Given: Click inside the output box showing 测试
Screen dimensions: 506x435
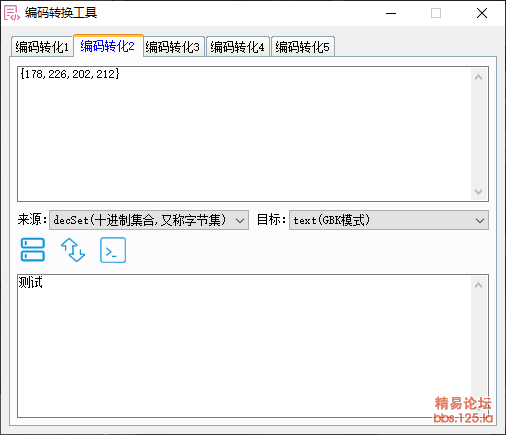Looking at the screenshot, I should (244, 346).
